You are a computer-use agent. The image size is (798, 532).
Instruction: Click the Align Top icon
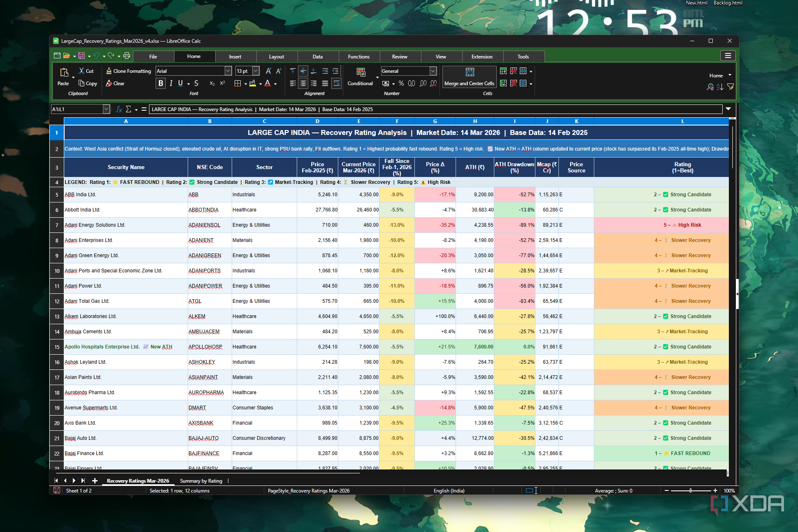click(x=293, y=71)
